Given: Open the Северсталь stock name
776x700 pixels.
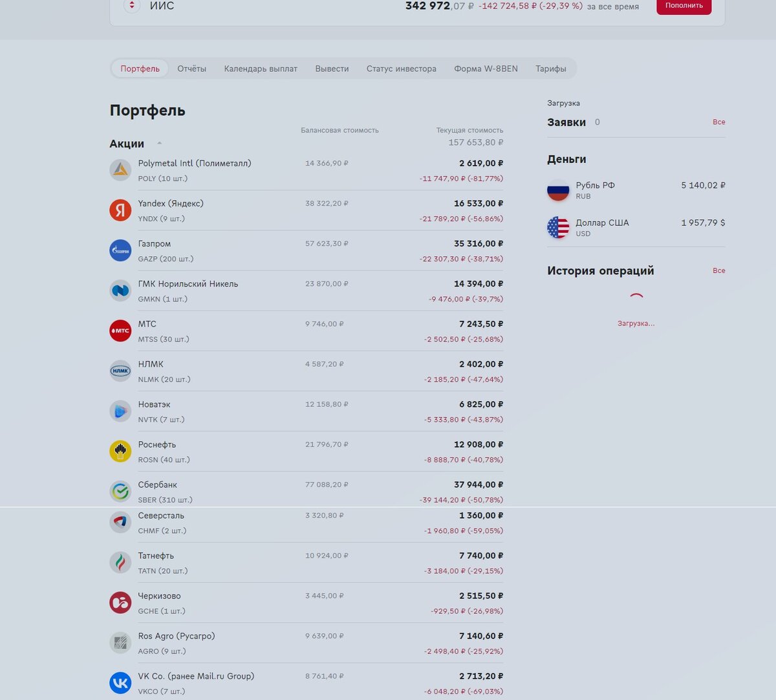Looking at the screenshot, I should point(161,516).
